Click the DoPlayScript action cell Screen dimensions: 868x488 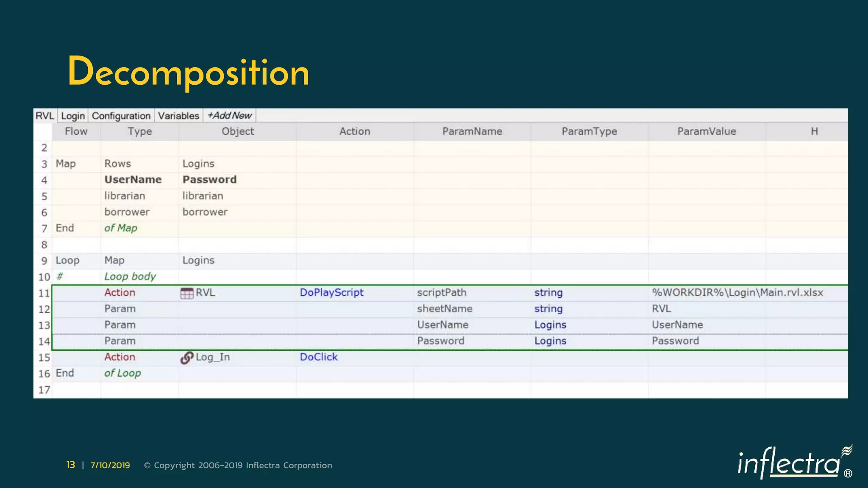(x=331, y=293)
